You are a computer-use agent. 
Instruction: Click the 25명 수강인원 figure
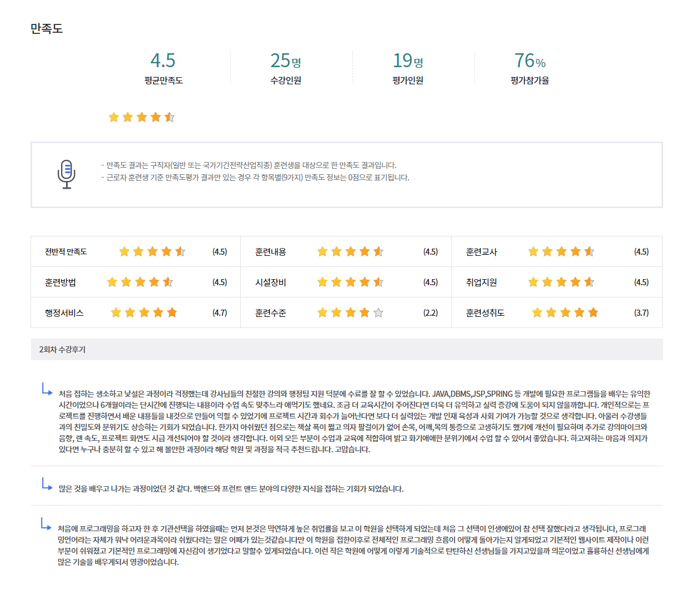(285, 60)
